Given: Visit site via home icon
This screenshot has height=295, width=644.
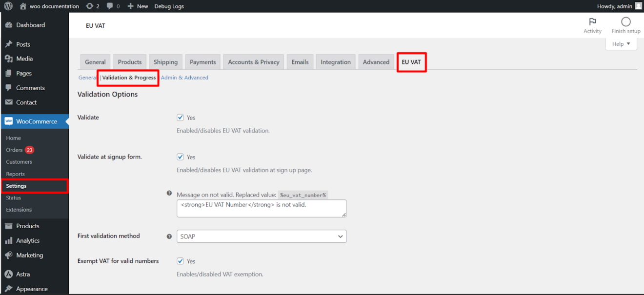Looking at the screenshot, I should click(22, 6).
